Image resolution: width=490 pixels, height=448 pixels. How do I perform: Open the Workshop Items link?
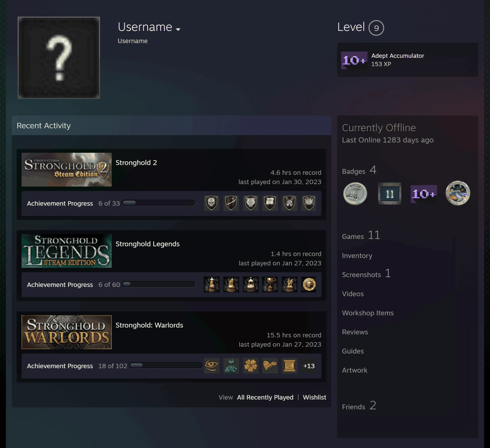point(368,313)
